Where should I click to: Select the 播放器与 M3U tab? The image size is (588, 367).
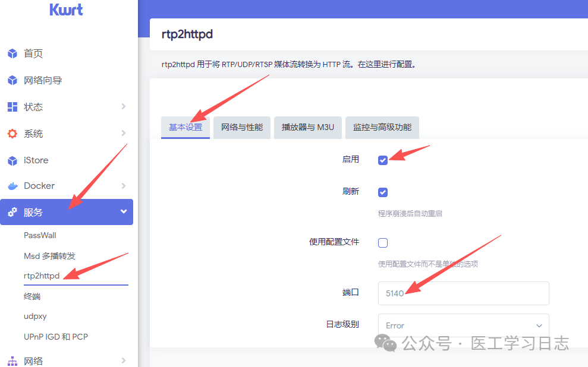(307, 127)
